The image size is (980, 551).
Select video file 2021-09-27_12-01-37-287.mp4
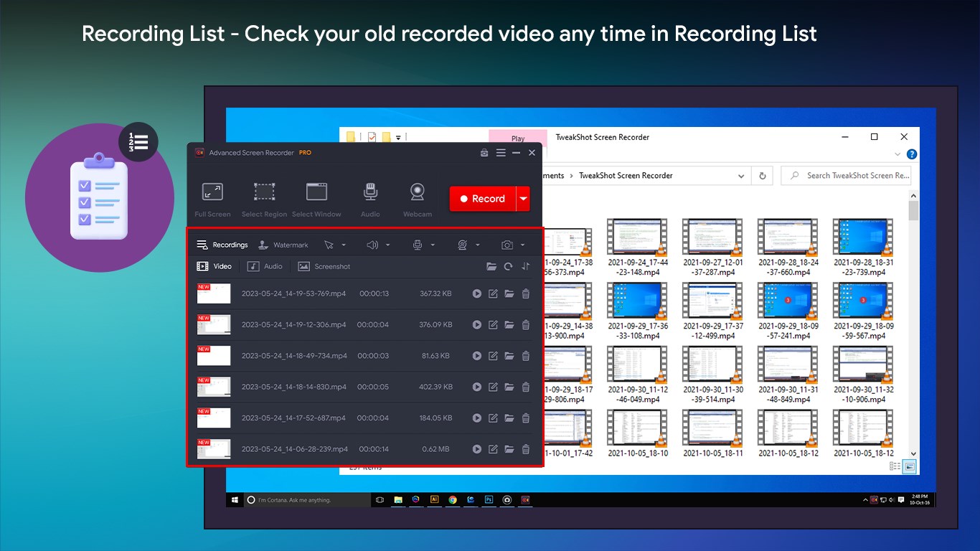tap(713, 248)
